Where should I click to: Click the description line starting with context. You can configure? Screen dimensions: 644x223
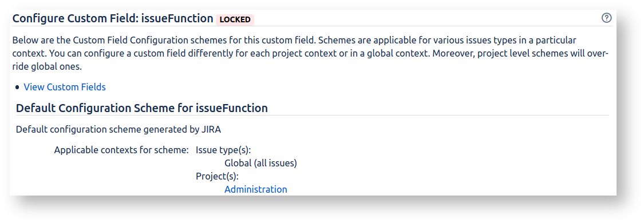tap(310, 54)
